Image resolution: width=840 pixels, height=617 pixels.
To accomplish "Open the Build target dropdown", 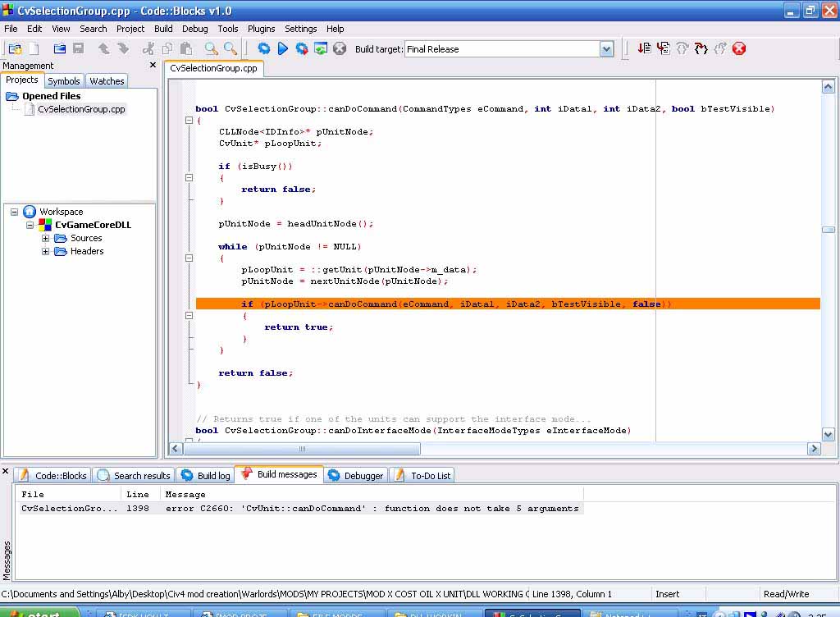I will point(606,49).
